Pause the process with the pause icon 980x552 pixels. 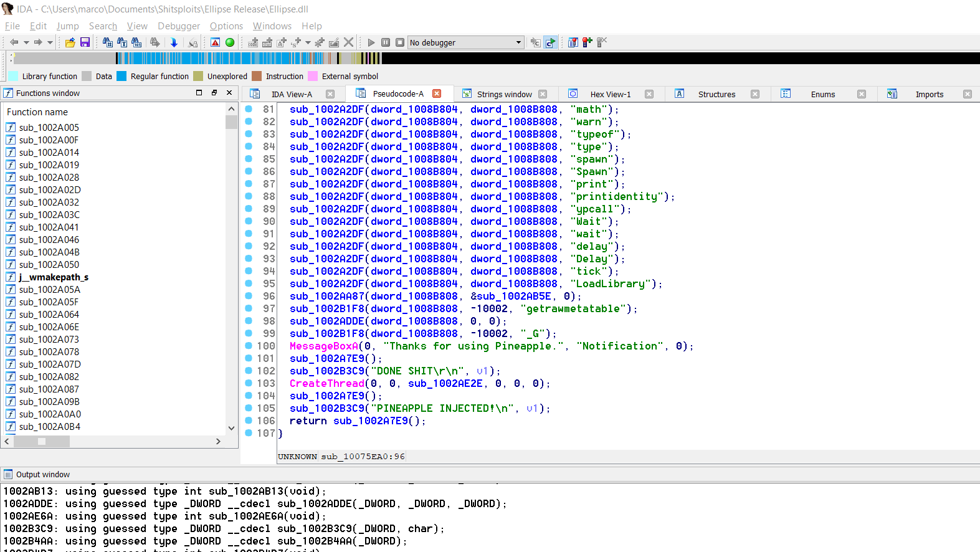pyautogui.click(x=386, y=42)
